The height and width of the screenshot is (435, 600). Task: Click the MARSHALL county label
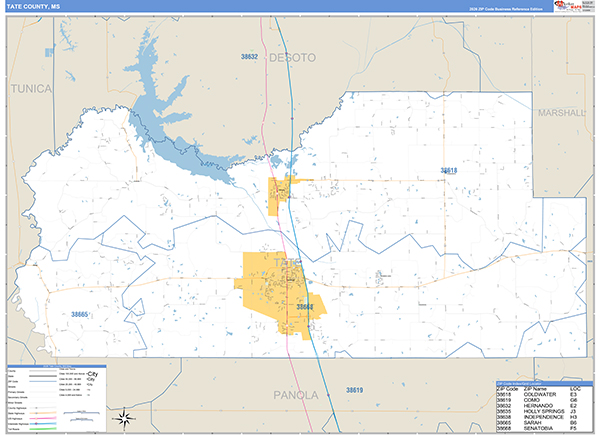(x=560, y=113)
